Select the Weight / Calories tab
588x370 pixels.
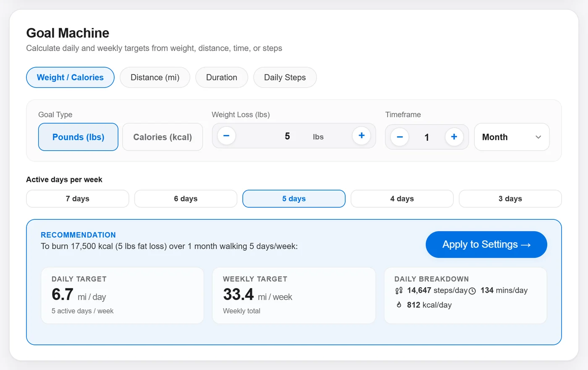pos(70,77)
